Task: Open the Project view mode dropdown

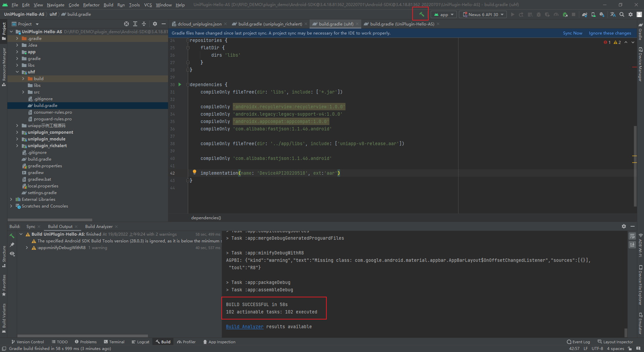Action: 25,24
